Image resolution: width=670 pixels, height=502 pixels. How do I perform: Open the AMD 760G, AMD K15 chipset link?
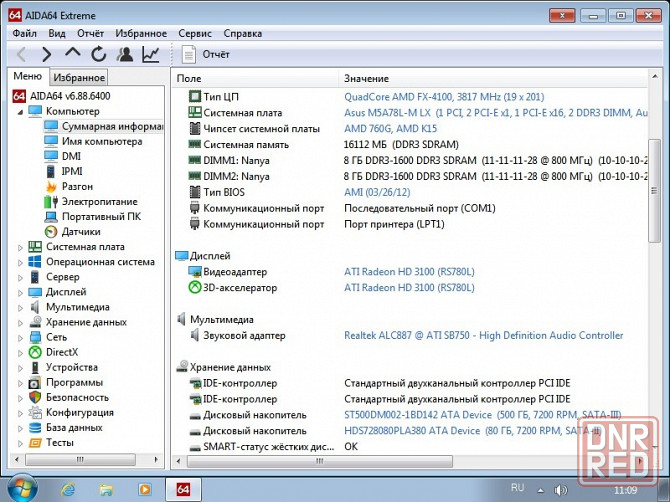coord(391,129)
